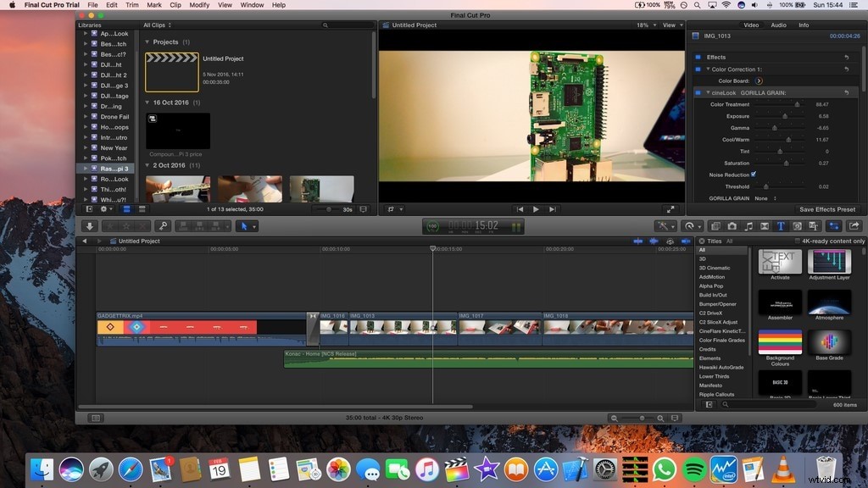Image resolution: width=868 pixels, height=488 pixels.
Task: Open the Photos browser
Action: pos(732,225)
